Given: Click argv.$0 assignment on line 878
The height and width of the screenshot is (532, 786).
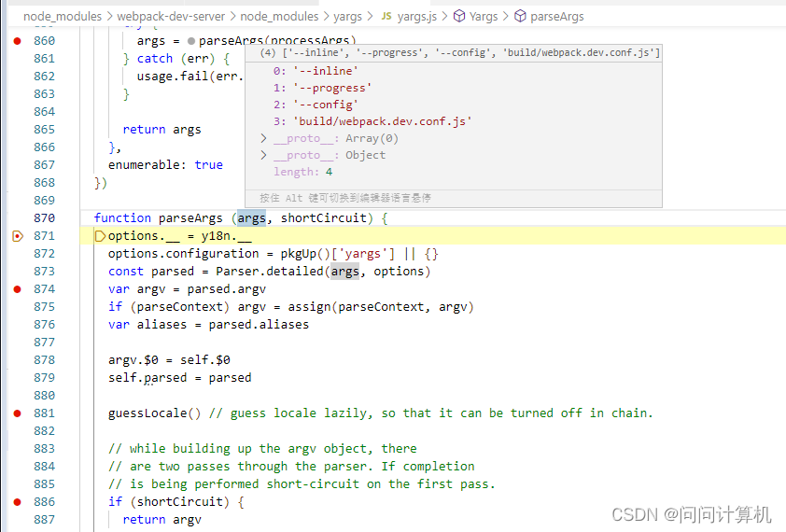Looking at the screenshot, I should pyautogui.click(x=169, y=360).
